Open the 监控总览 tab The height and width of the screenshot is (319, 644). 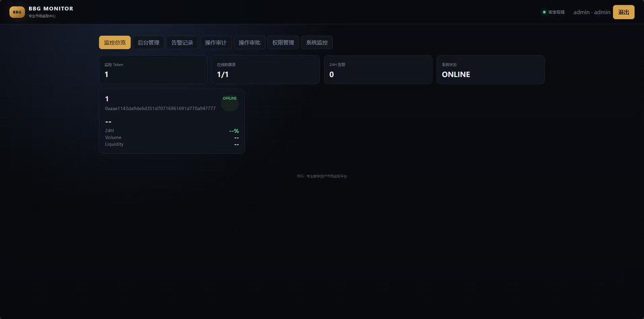pos(115,42)
